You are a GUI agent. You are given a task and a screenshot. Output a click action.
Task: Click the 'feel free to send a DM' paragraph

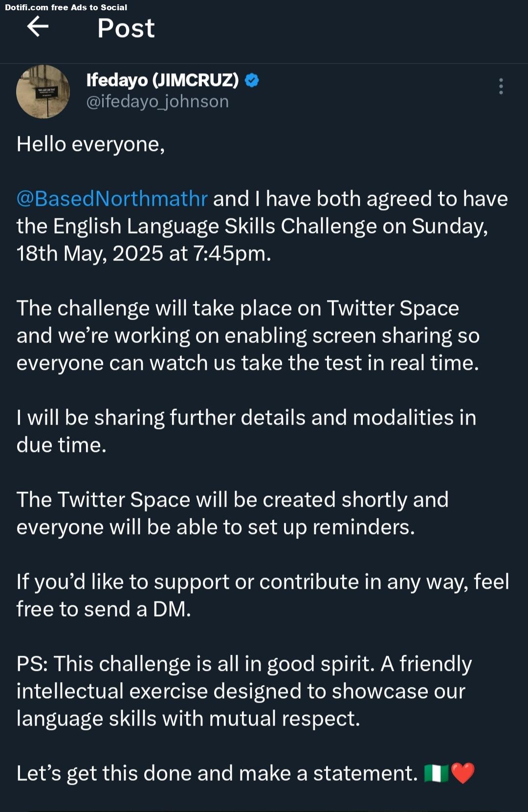click(263, 596)
